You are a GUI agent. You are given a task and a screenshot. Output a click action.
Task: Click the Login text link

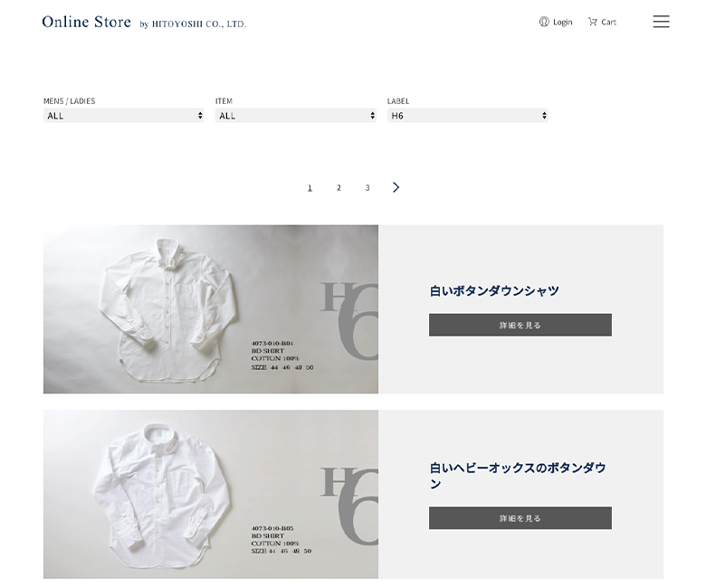[562, 22]
